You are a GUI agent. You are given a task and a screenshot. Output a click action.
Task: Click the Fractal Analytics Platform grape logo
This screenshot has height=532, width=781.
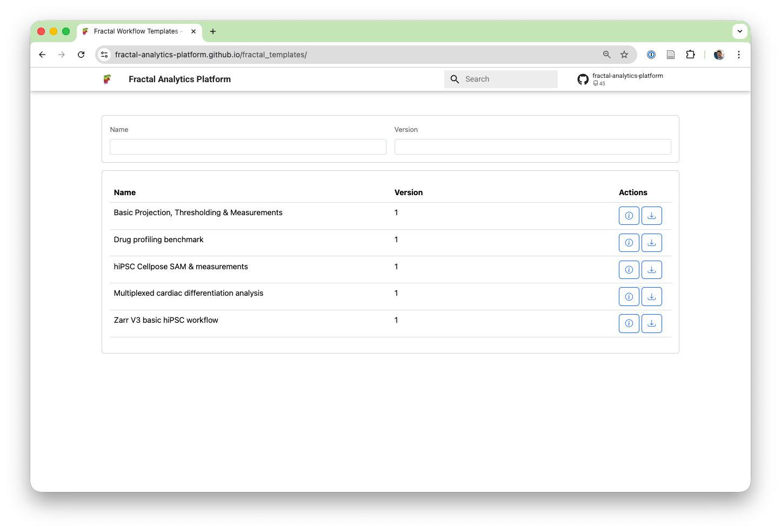(107, 79)
